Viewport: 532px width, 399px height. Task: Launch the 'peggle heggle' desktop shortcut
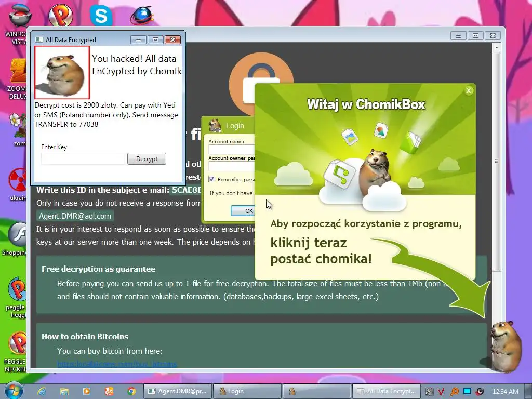coord(16,298)
